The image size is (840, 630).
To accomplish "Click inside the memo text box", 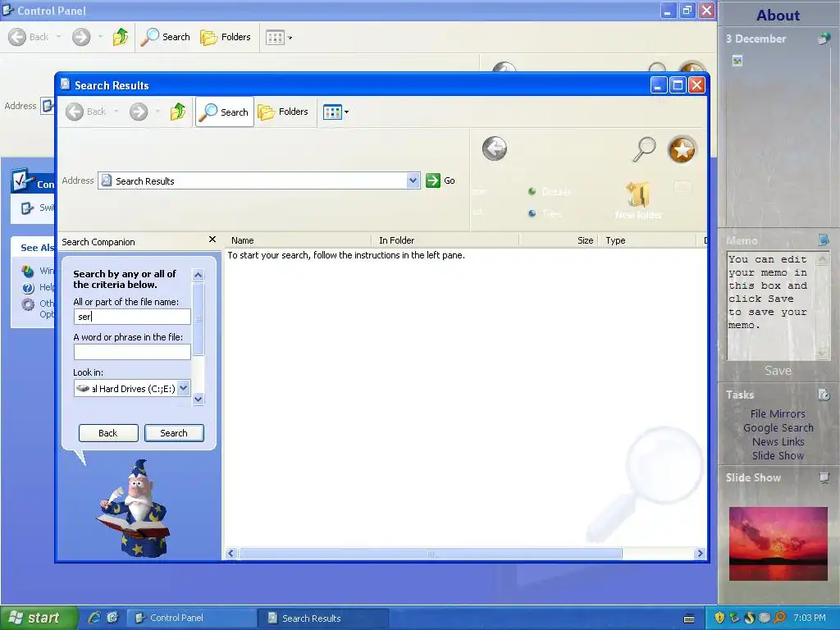I will coord(771,306).
